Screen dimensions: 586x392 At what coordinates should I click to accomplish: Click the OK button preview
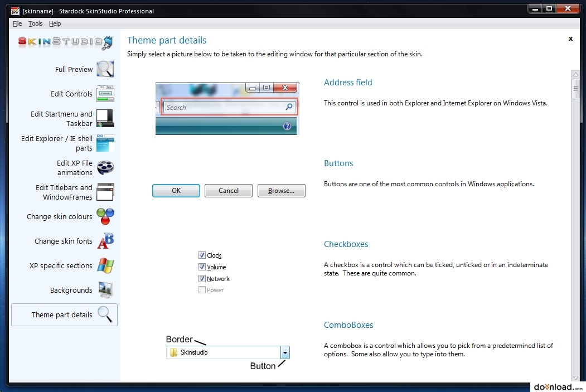[x=176, y=191]
